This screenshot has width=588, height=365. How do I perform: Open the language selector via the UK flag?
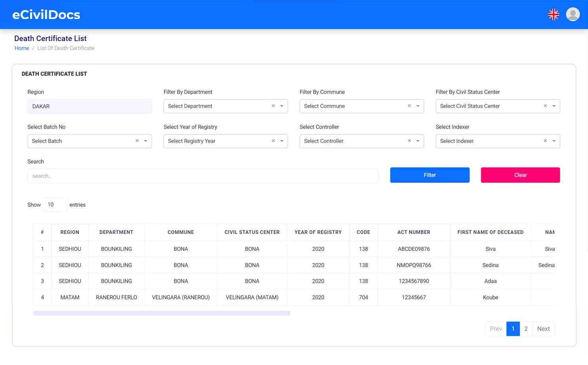[553, 14]
